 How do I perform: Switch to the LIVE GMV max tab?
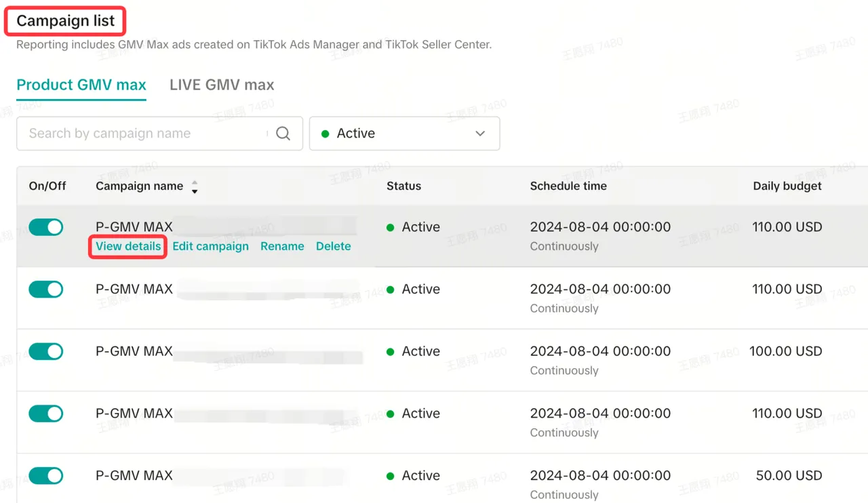222,85
